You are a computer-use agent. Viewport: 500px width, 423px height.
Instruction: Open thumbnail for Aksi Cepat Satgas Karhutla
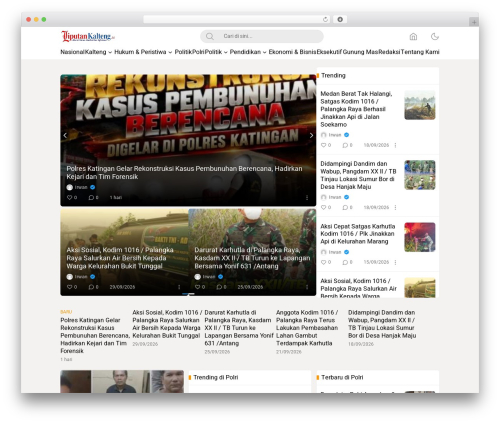[420, 237]
